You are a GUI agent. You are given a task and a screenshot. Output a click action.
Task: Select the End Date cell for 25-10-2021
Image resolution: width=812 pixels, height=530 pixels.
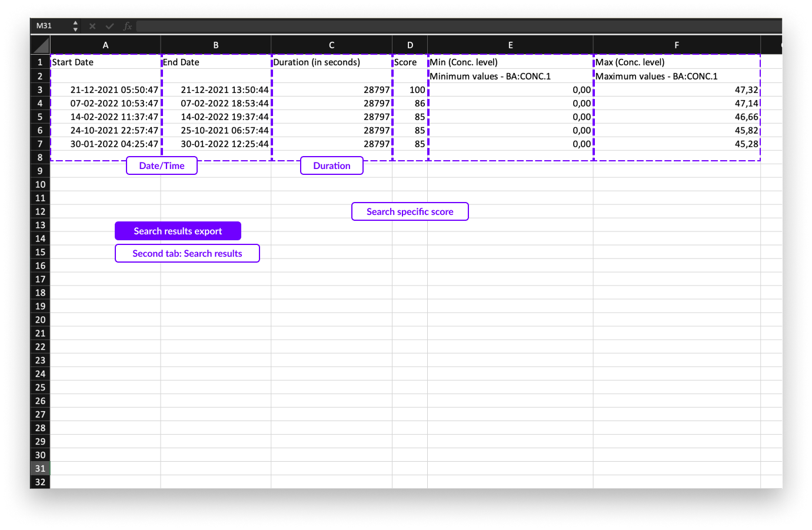(215, 130)
